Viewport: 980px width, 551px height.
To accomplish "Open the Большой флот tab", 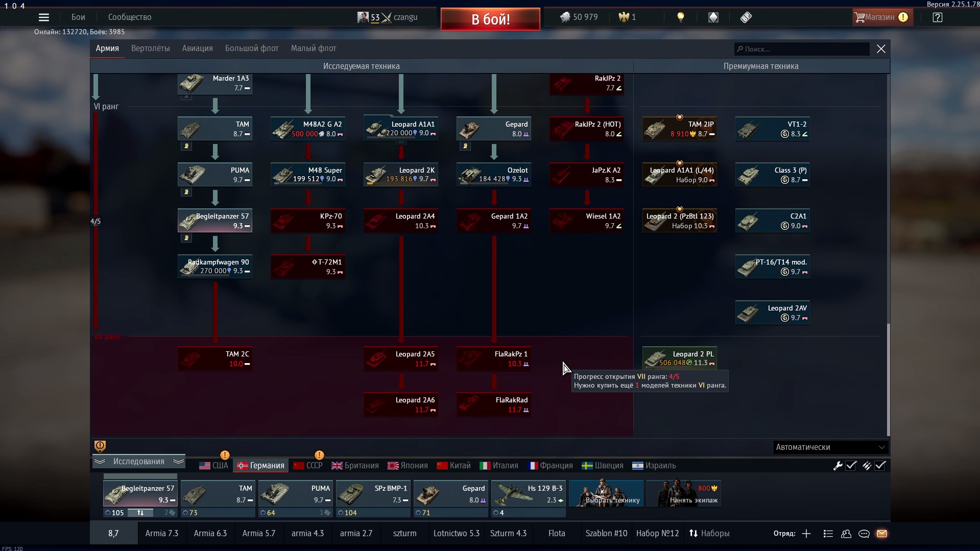I will pos(252,49).
